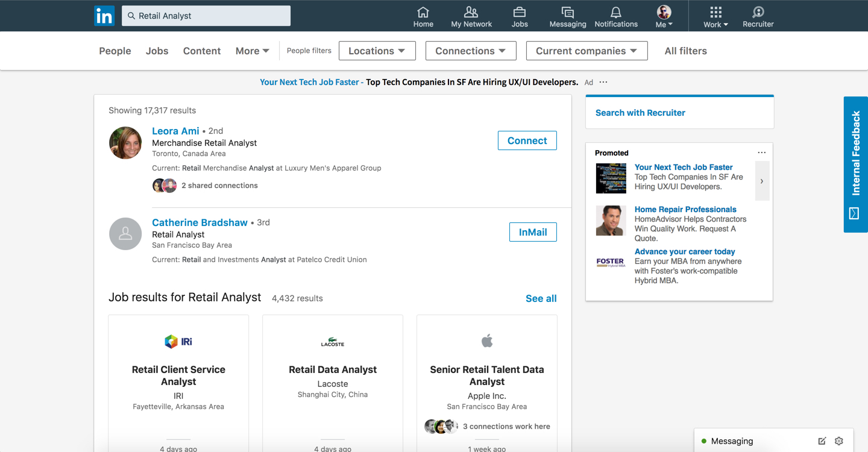Switch to the People tab

[x=115, y=51]
